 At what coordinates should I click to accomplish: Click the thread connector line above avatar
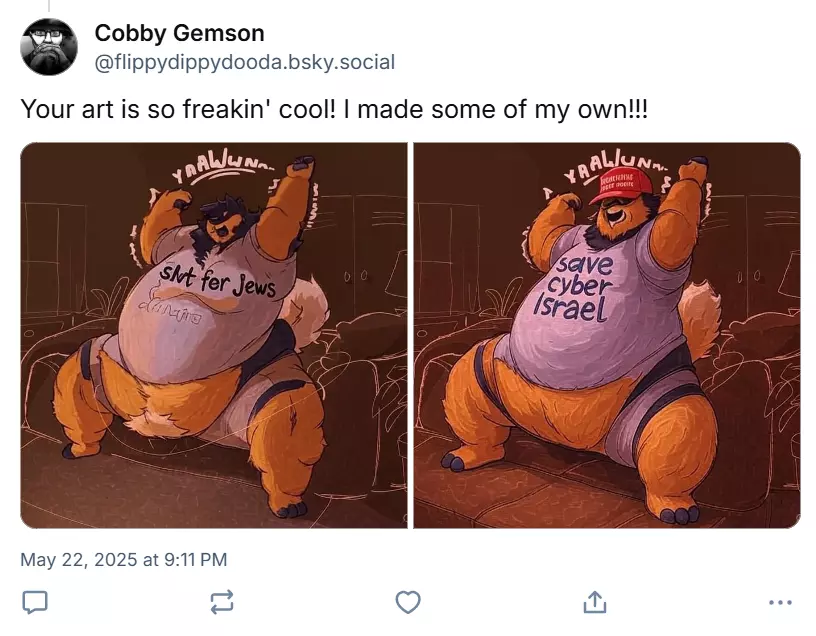(x=49, y=6)
